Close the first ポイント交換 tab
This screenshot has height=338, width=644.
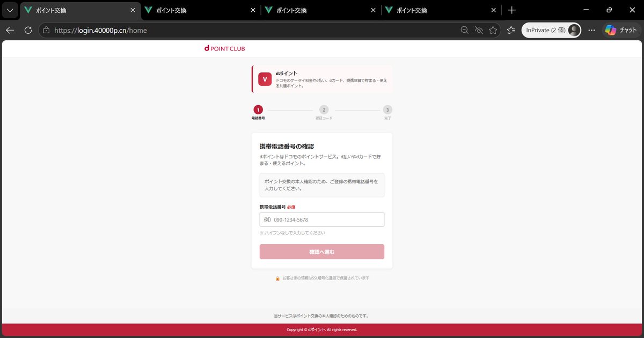coord(133,10)
